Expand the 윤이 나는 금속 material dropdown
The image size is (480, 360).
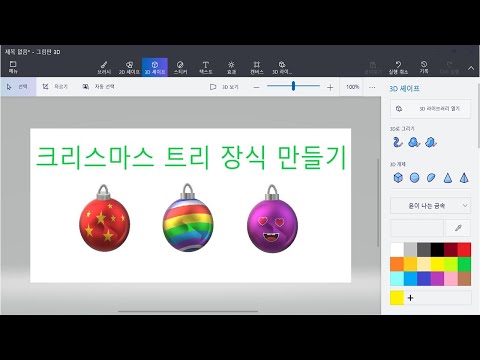click(x=431, y=206)
